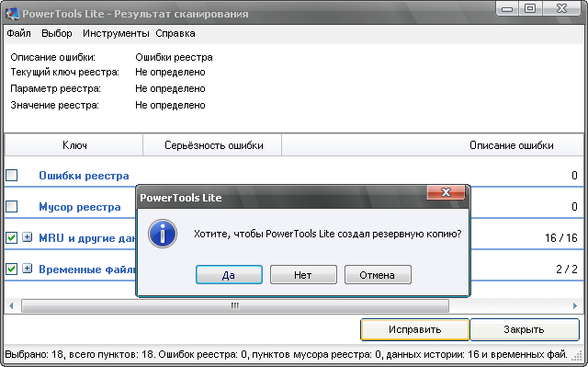Select the Мусор реестра row label

[80, 206]
